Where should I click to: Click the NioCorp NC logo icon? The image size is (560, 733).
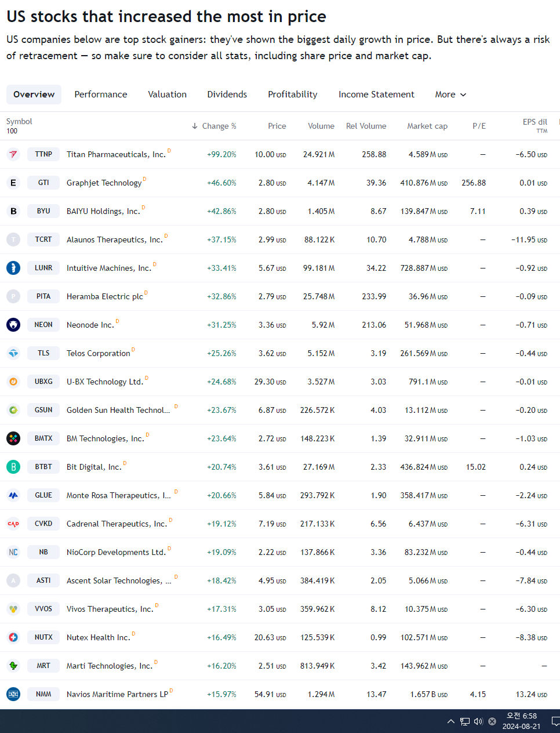(13, 552)
